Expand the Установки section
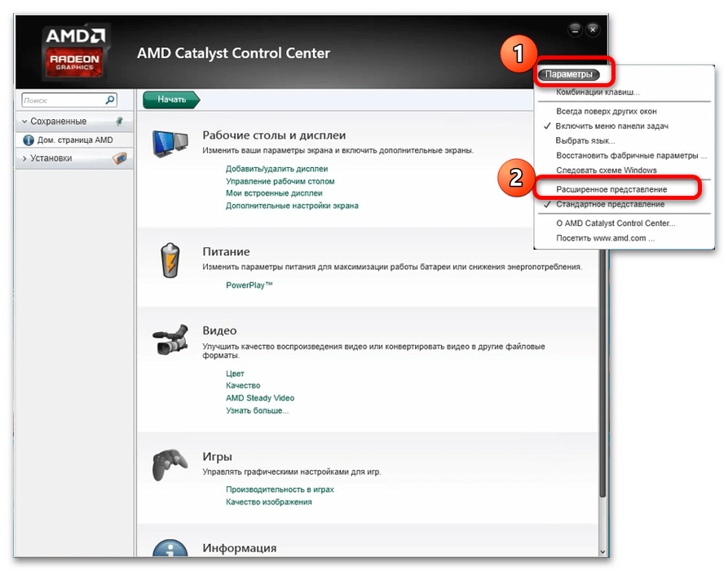The image size is (728, 571). [x=25, y=158]
